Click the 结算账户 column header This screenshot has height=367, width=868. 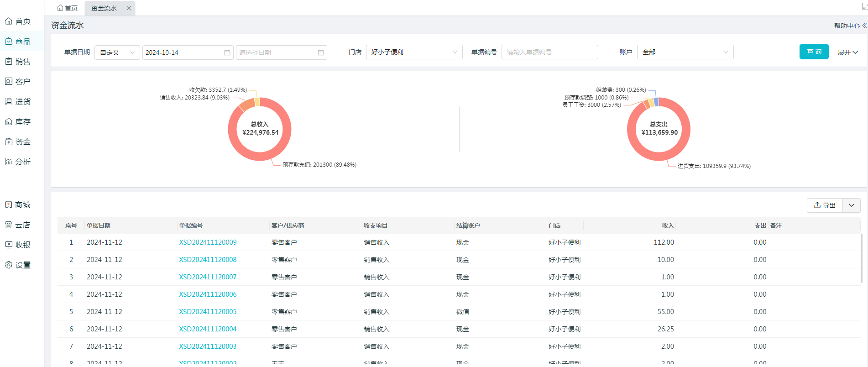click(468, 225)
